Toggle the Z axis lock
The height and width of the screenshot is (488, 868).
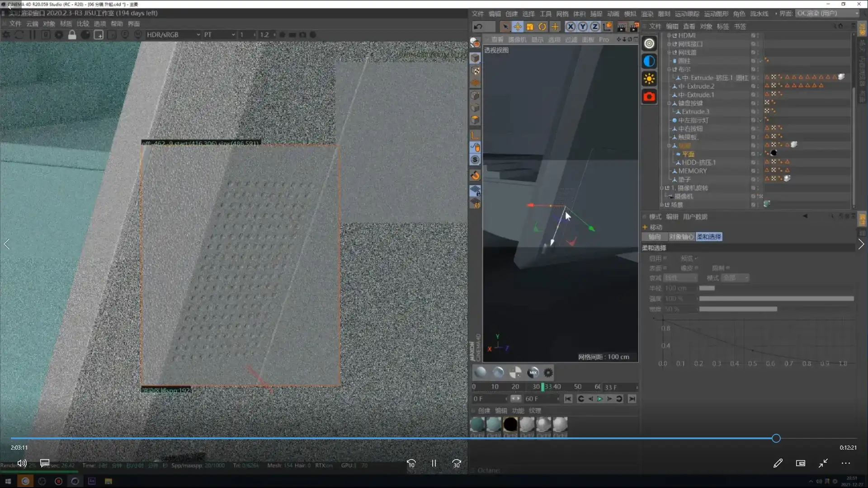point(595,27)
